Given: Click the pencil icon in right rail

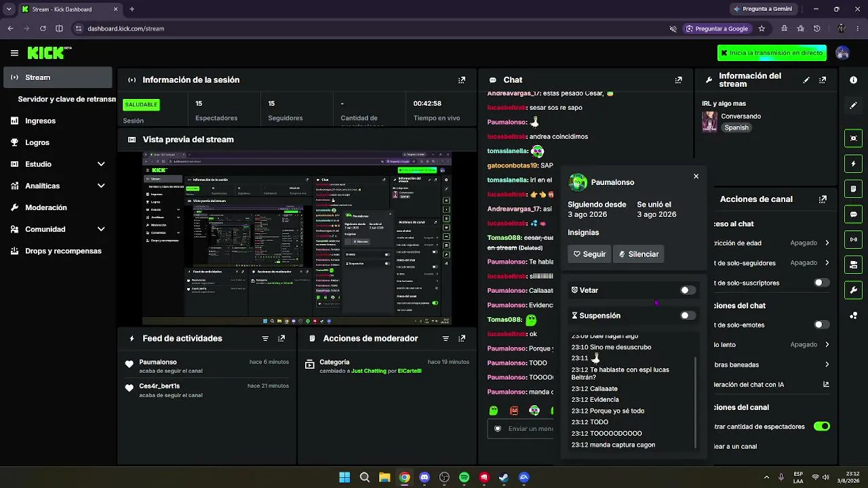Looking at the screenshot, I should pos(853,106).
